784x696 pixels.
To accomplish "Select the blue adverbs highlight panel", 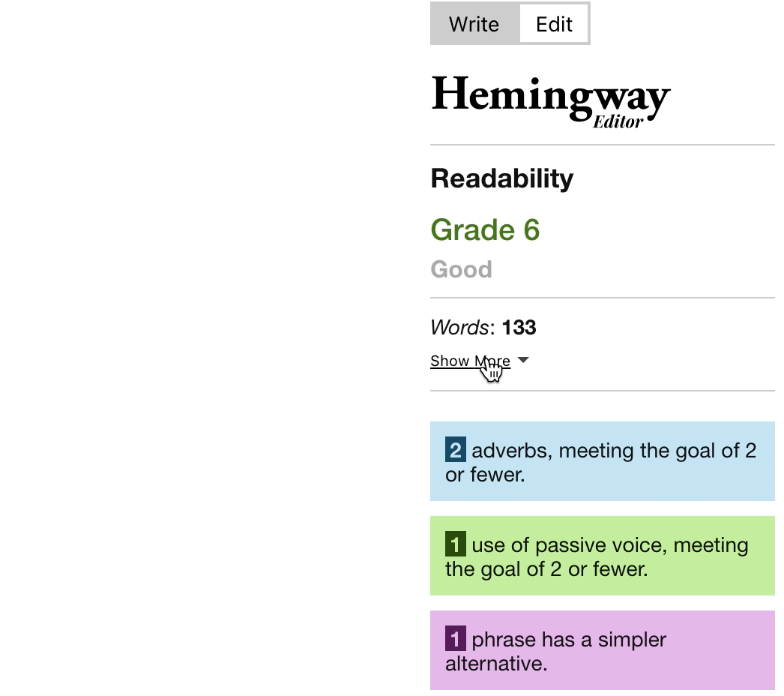I will pos(602,460).
